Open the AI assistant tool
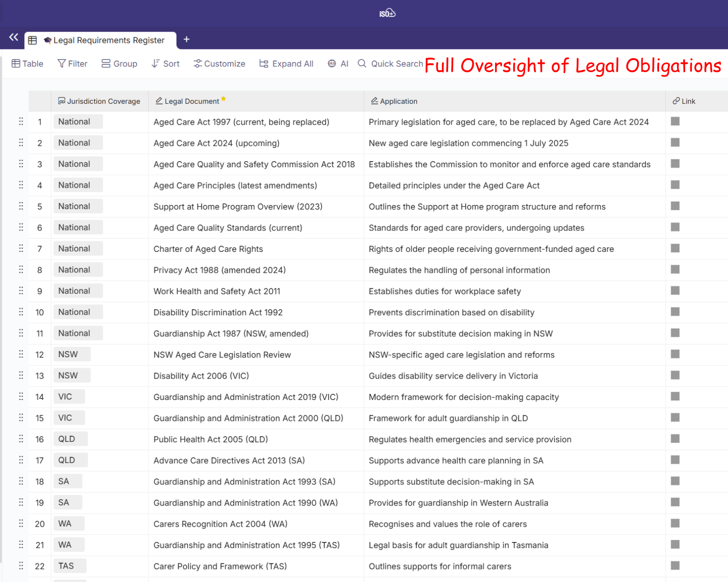The image size is (728, 582). click(338, 64)
